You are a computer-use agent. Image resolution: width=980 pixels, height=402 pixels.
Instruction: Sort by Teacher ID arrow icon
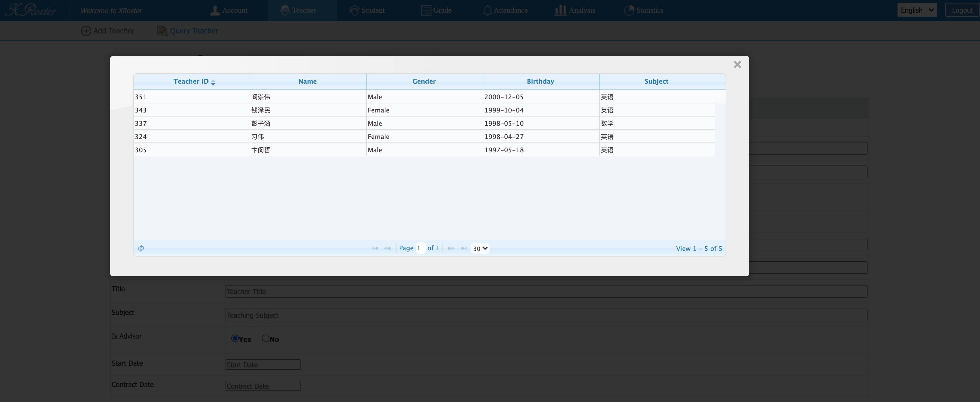pyautogui.click(x=213, y=82)
